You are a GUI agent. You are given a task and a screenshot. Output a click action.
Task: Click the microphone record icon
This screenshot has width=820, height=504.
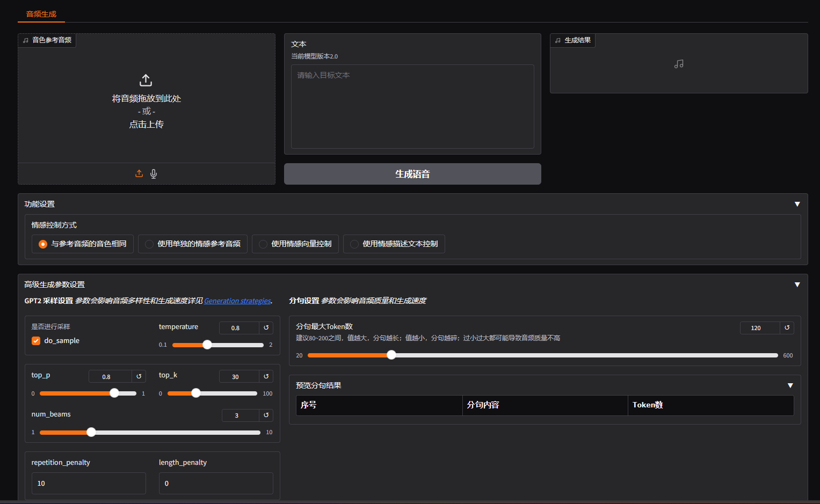[x=154, y=173]
